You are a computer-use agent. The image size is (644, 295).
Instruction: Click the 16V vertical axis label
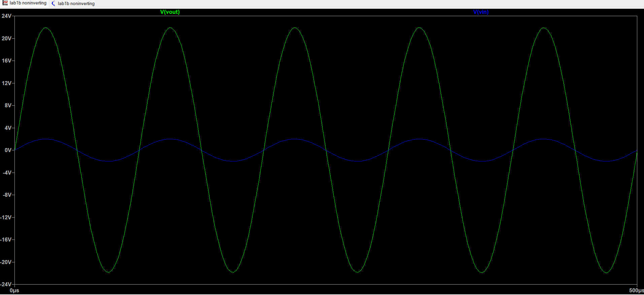(x=6, y=61)
